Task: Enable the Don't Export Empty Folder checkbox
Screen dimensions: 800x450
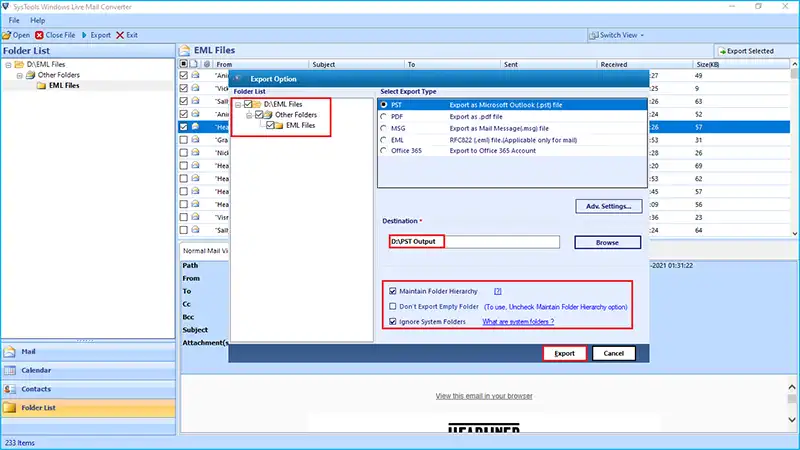Action: 392,307
